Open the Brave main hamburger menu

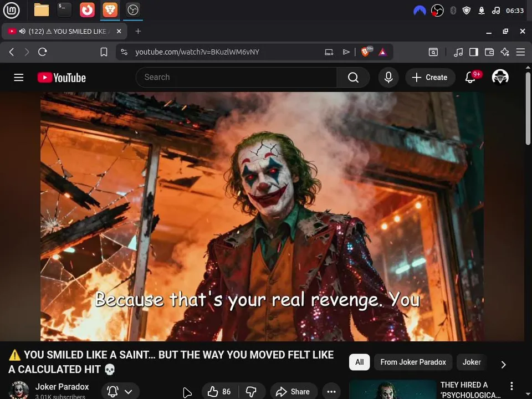pyautogui.click(x=520, y=52)
